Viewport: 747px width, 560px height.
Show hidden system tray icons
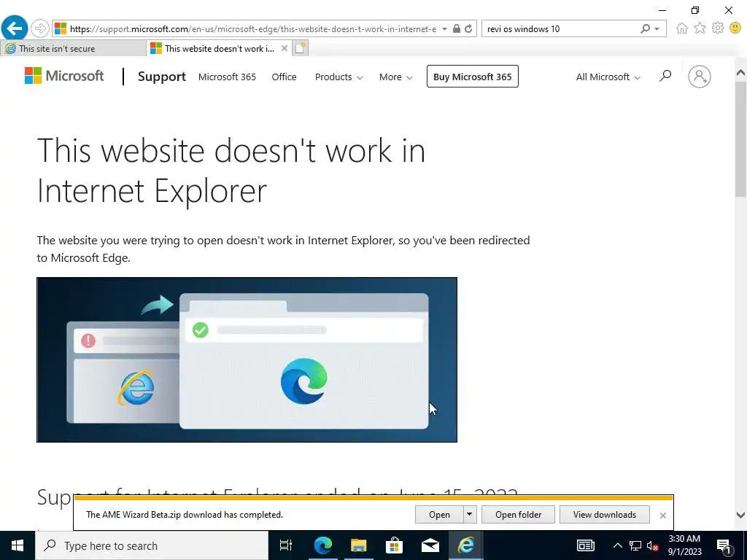coord(617,545)
